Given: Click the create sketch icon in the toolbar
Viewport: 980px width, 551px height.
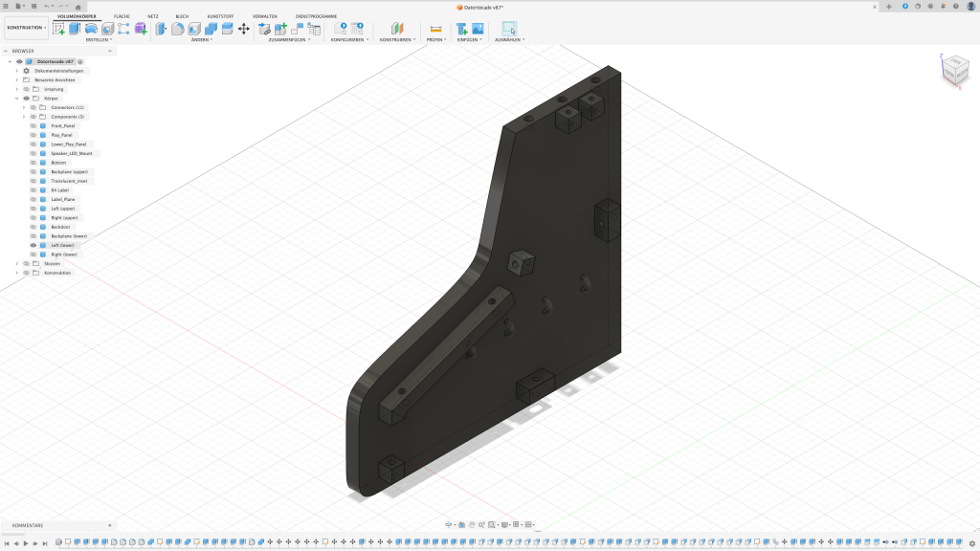Looking at the screenshot, I should click(58, 29).
